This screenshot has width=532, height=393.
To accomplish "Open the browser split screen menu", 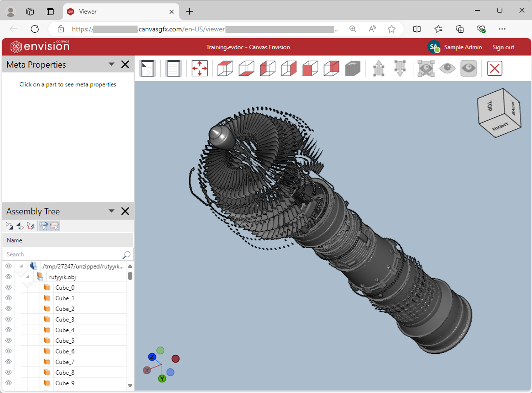I will point(417,29).
